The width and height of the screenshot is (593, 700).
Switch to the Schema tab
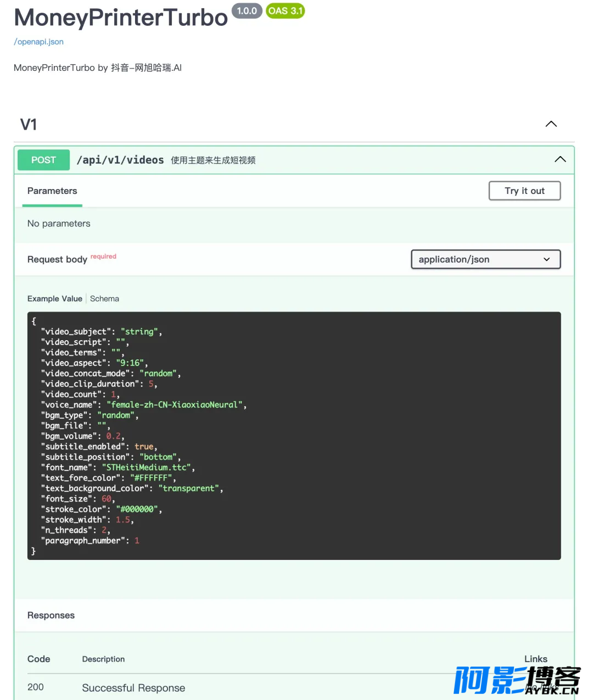[104, 299]
